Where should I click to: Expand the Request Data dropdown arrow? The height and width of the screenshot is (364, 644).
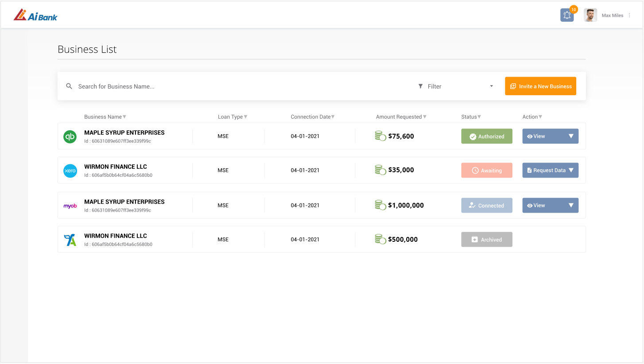(571, 170)
